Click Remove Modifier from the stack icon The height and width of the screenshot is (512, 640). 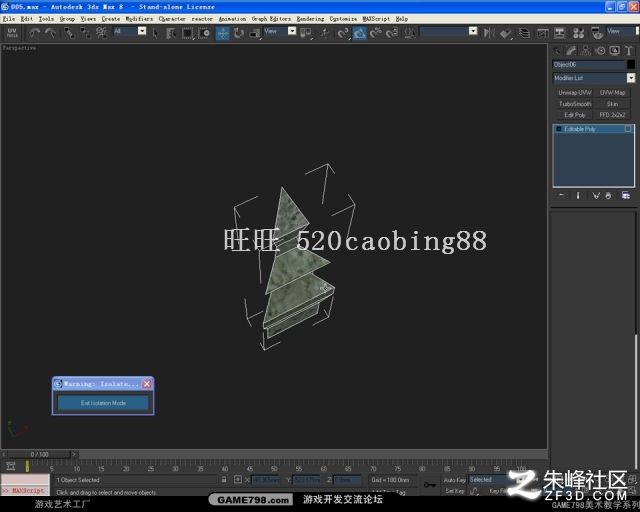point(608,196)
